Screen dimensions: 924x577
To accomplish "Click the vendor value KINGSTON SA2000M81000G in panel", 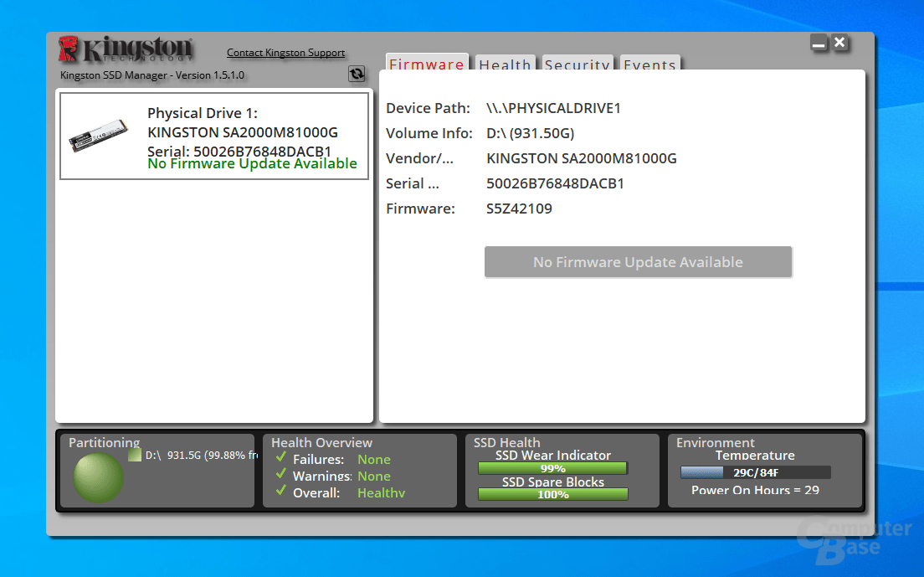I will point(582,158).
